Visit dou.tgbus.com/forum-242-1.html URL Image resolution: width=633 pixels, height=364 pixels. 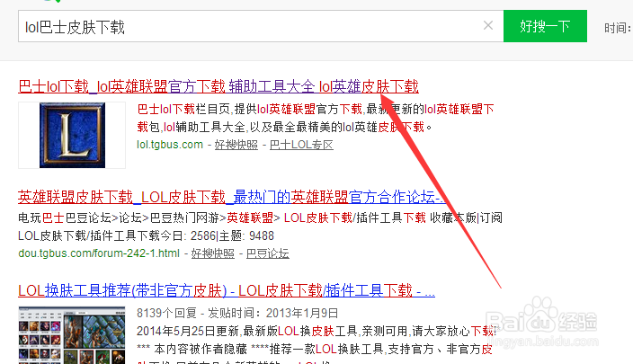[x=99, y=253]
